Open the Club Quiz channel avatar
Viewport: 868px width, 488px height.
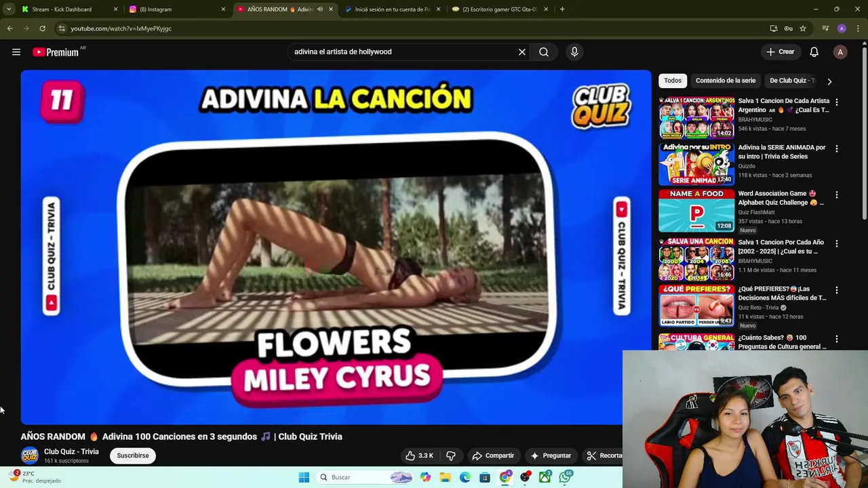point(30,455)
